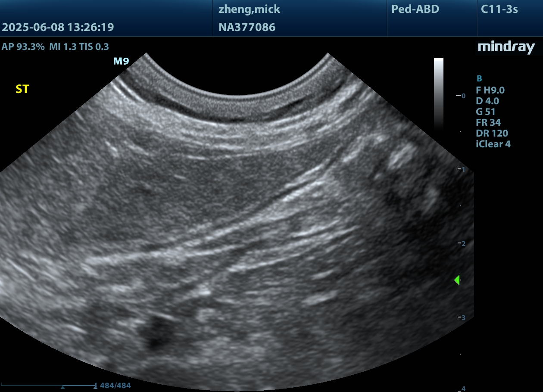The image size is (543, 392).
Task: Click the green focus position triangle marker
Action: (457, 280)
